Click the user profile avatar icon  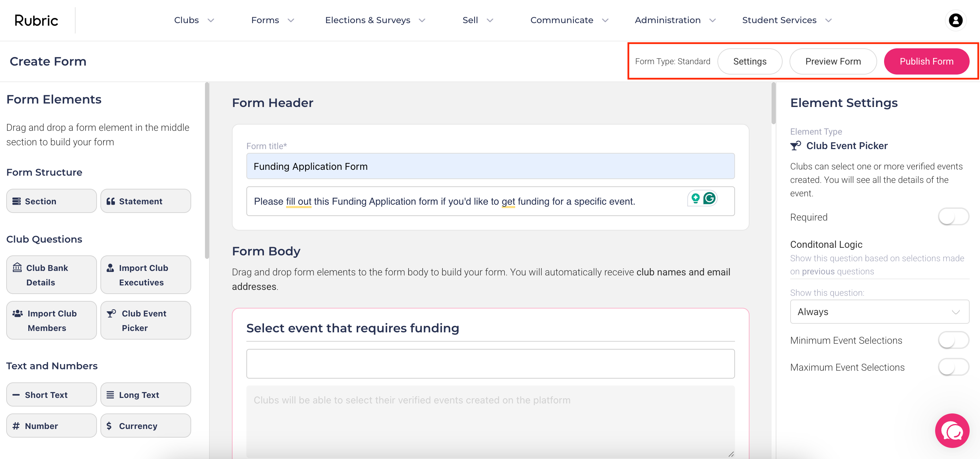click(955, 20)
